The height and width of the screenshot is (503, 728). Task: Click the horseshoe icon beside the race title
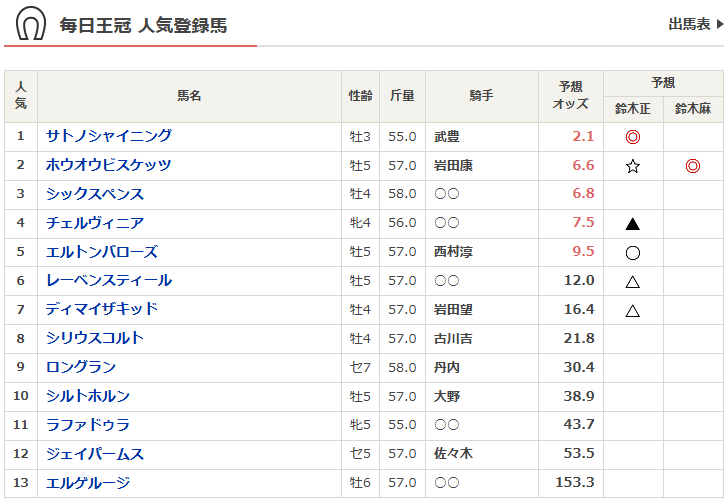pos(31,24)
